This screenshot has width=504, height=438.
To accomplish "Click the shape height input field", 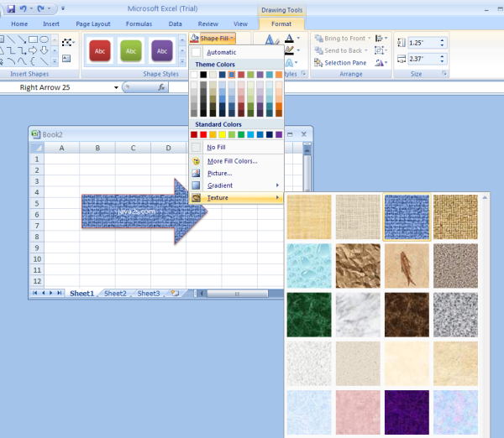I will point(422,43).
